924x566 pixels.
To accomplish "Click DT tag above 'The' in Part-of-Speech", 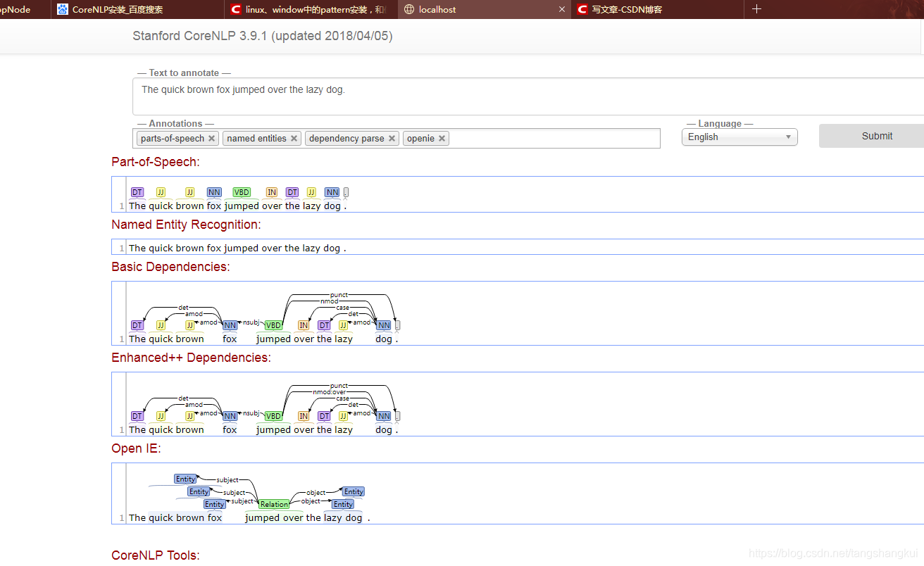I will pyautogui.click(x=137, y=192).
